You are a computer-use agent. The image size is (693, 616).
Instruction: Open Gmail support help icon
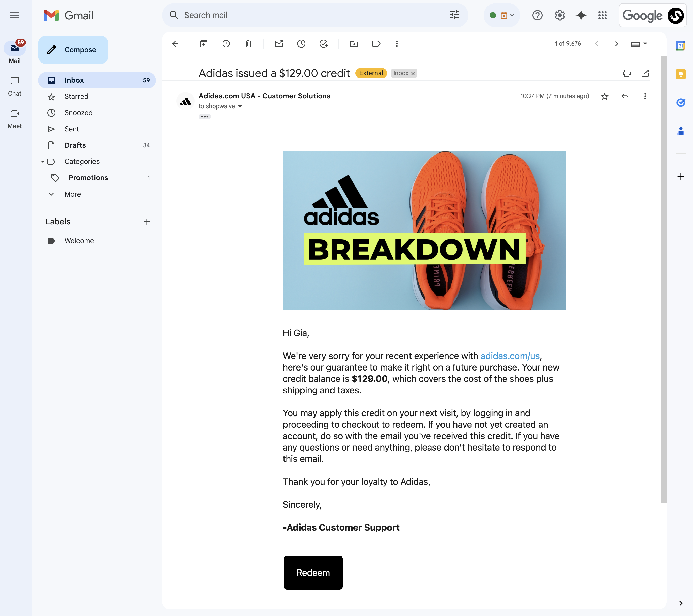[537, 15]
